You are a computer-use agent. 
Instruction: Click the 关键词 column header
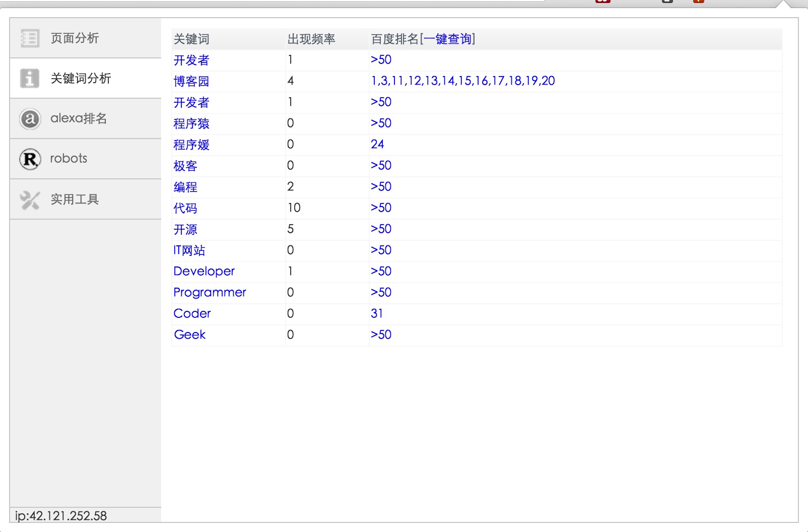(x=191, y=39)
